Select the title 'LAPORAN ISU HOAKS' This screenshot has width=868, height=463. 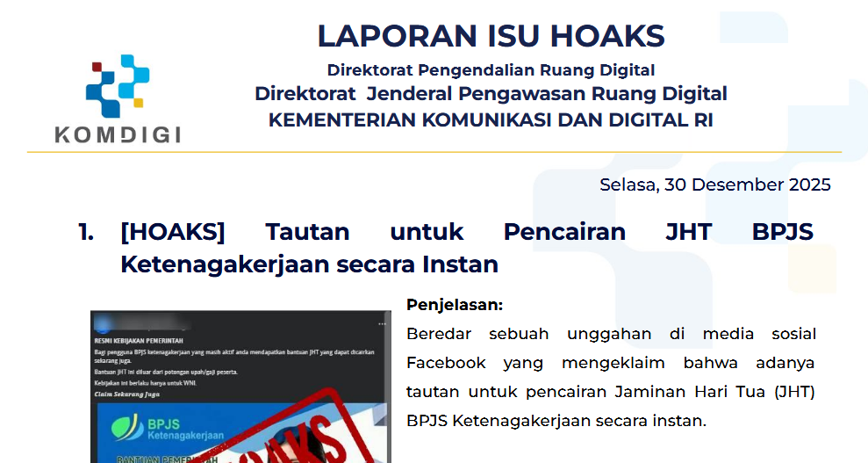[x=491, y=36]
